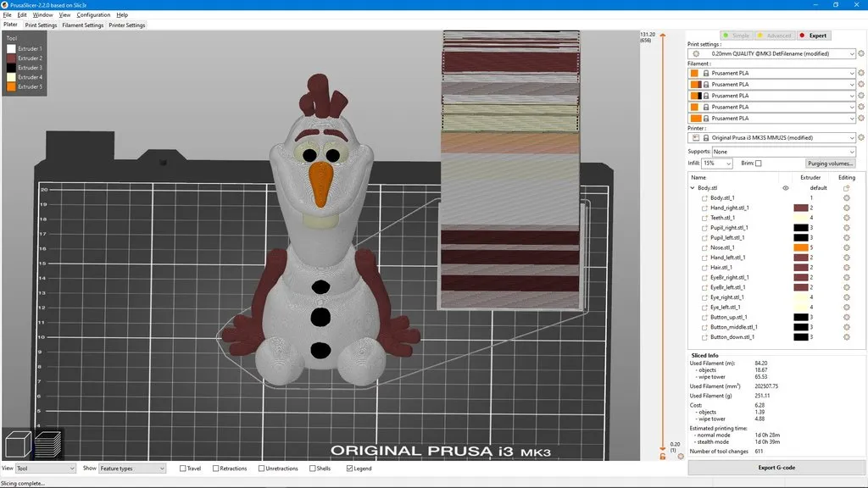868x488 pixels.
Task: Collapse the Body.stl tree node
Action: click(693, 188)
